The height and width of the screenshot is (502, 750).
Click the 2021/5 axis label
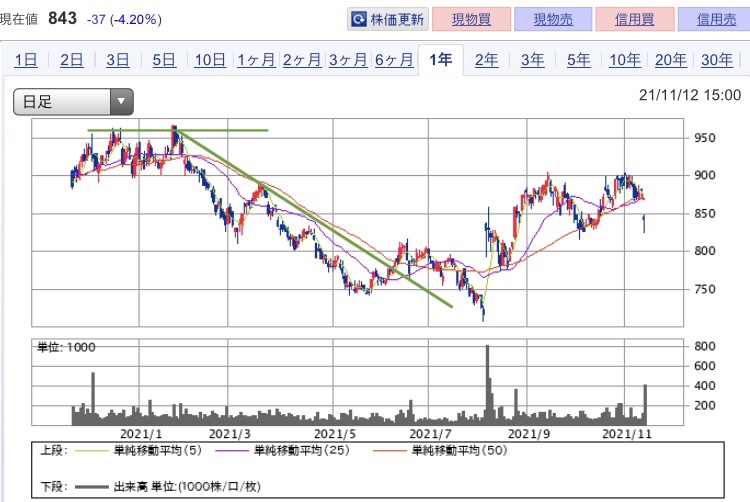[x=335, y=434]
